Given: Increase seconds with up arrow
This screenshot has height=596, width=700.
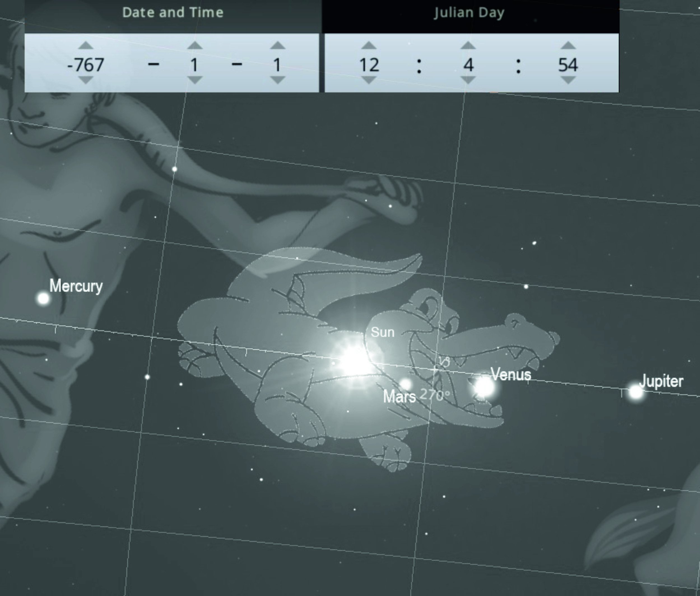Looking at the screenshot, I should point(568,45).
